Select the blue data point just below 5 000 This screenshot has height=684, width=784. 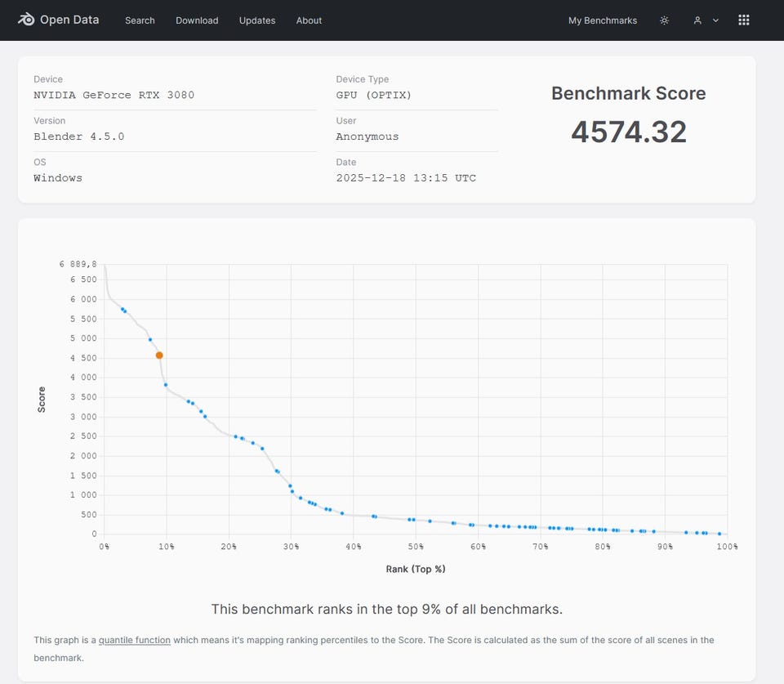pyautogui.click(x=150, y=339)
